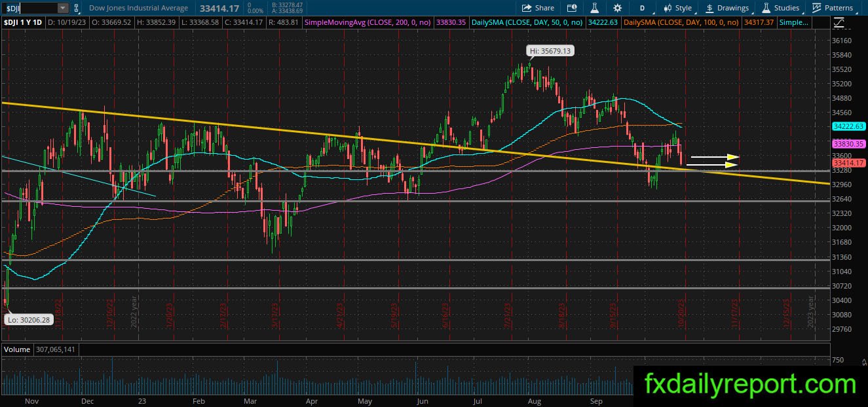Viewport: 868px width, 407px height.
Task: Open the Style menu
Action: pos(678,8)
